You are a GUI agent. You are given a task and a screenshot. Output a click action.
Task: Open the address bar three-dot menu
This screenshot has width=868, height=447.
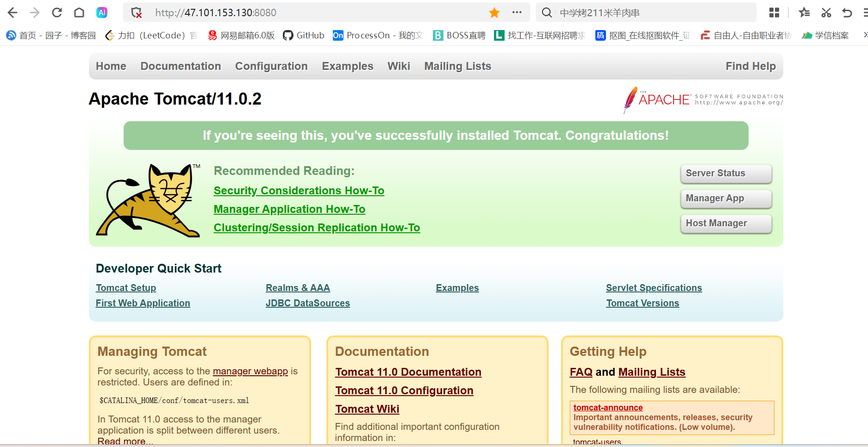517,12
